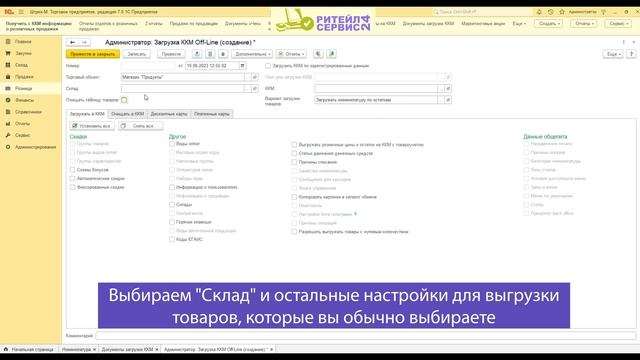Switch to the Загружать в ККМ tab

(x=87, y=114)
